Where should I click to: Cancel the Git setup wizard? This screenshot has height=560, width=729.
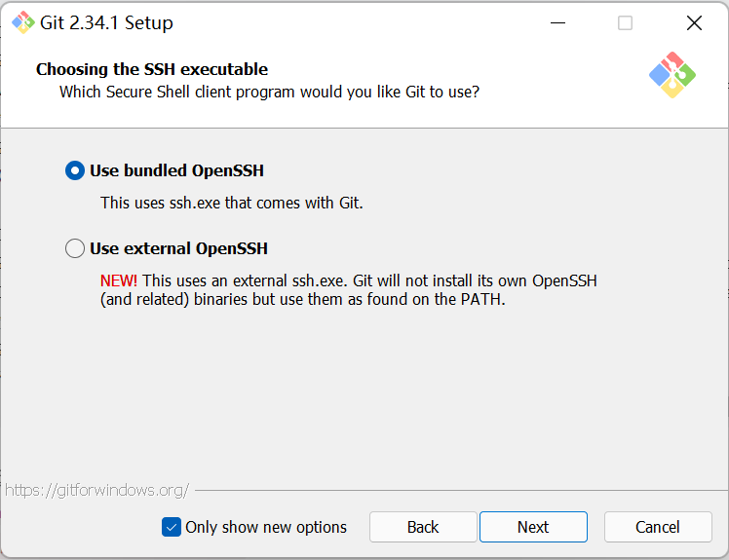tap(658, 527)
